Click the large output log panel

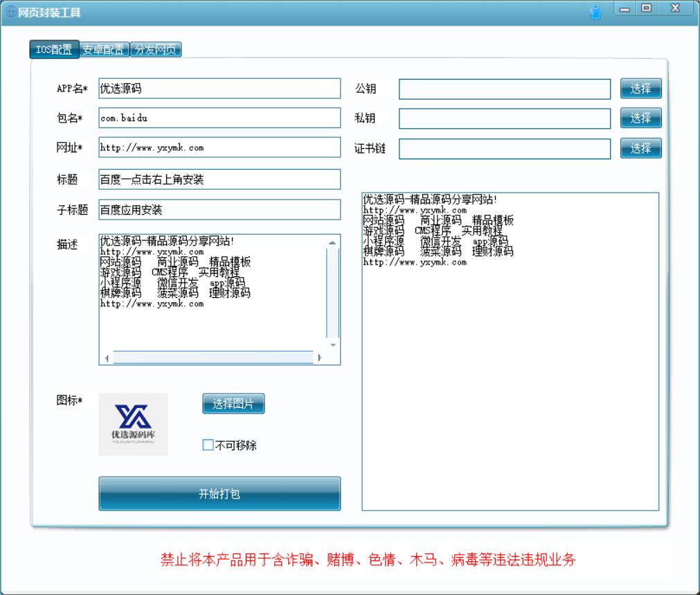[x=510, y=352]
